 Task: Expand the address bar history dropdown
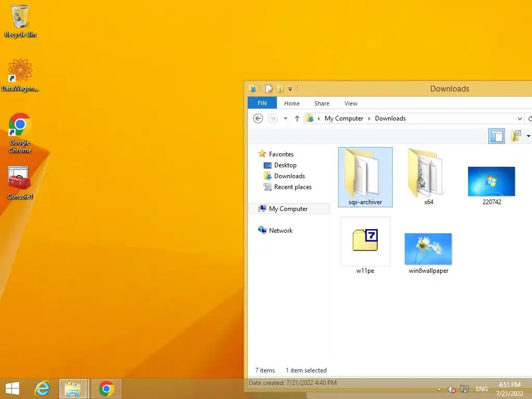click(x=520, y=119)
